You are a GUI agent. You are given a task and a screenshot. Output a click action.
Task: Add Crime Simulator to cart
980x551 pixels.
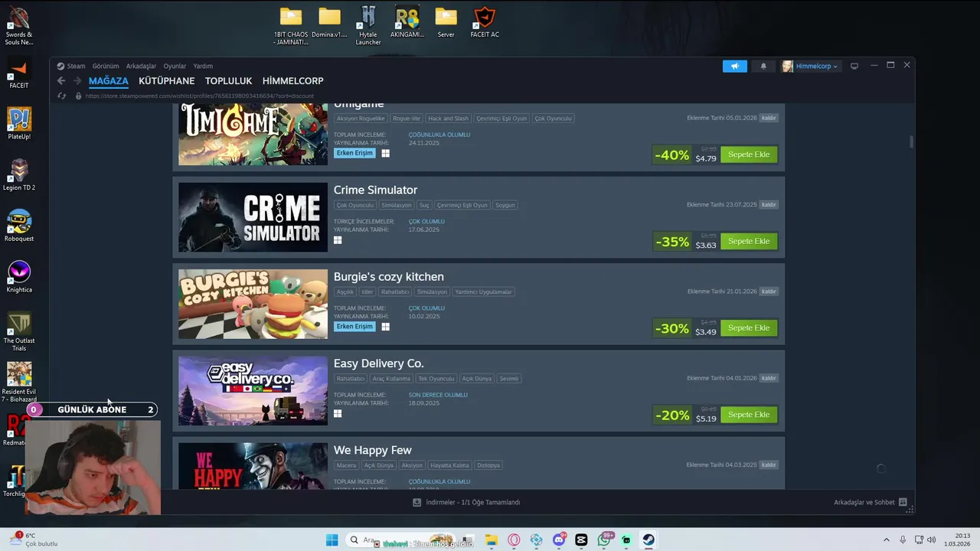click(x=749, y=241)
